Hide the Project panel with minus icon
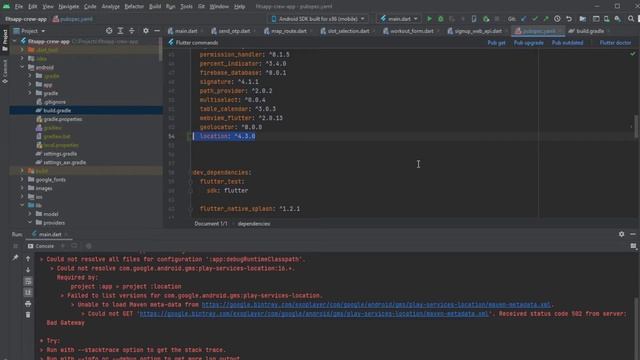 coord(157,31)
